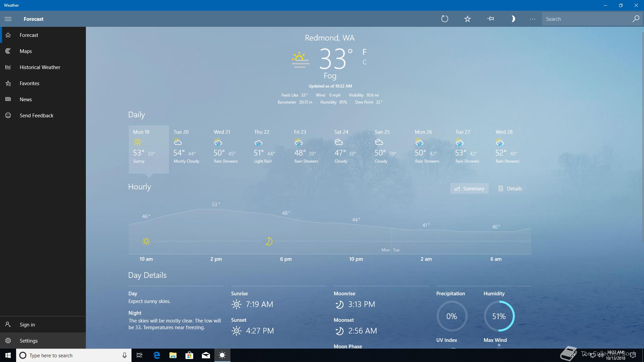Click the fog condition icon
644x362 pixels.
click(x=301, y=60)
